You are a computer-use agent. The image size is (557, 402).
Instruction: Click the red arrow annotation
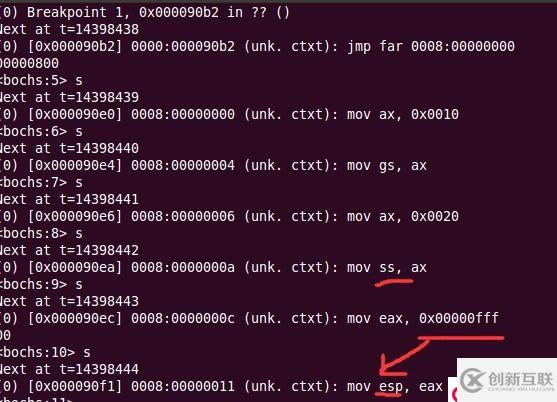[x=442, y=355]
